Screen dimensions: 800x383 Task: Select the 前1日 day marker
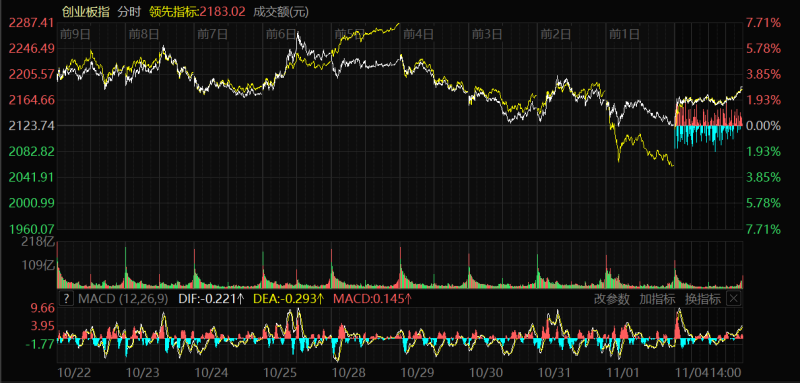624,34
